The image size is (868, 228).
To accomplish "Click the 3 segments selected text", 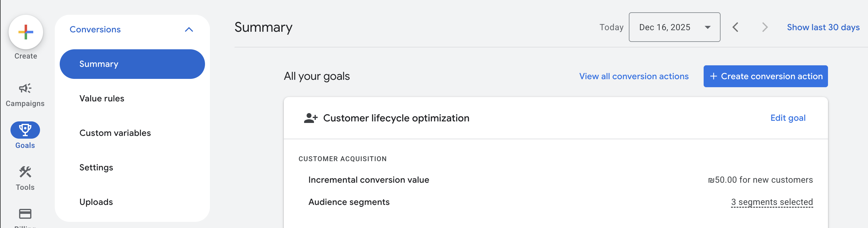I will [772, 202].
